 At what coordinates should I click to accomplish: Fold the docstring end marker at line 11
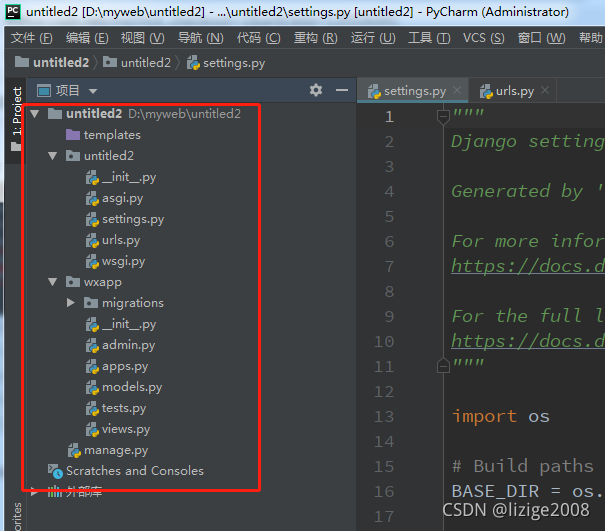tap(443, 365)
